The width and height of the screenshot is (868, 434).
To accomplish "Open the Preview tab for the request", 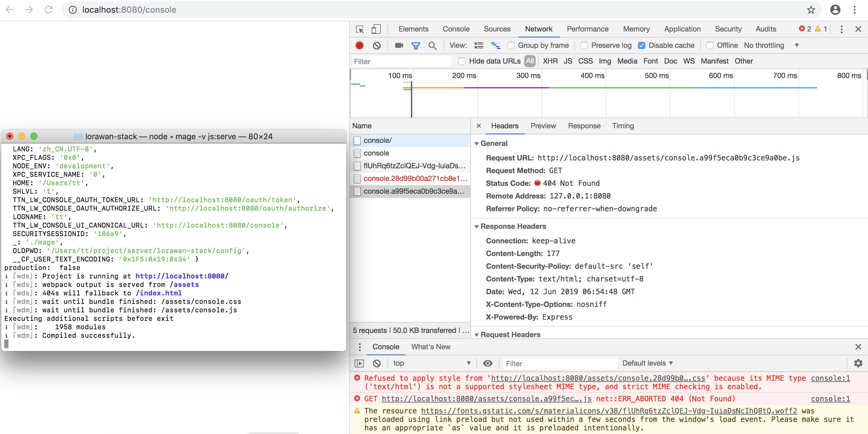I will pyautogui.click(x=543, y=126).
